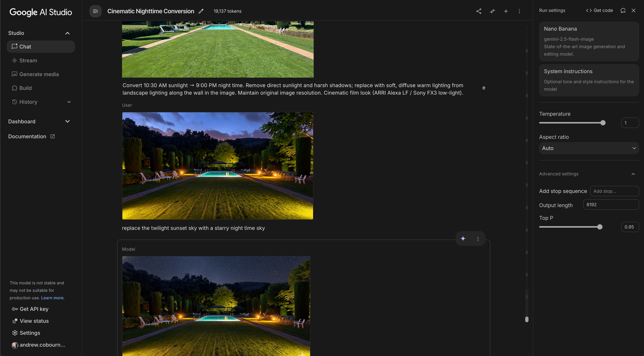Open the model turn options menu
The width and height of the screenshot is (644, 356).
click(478, 239)
